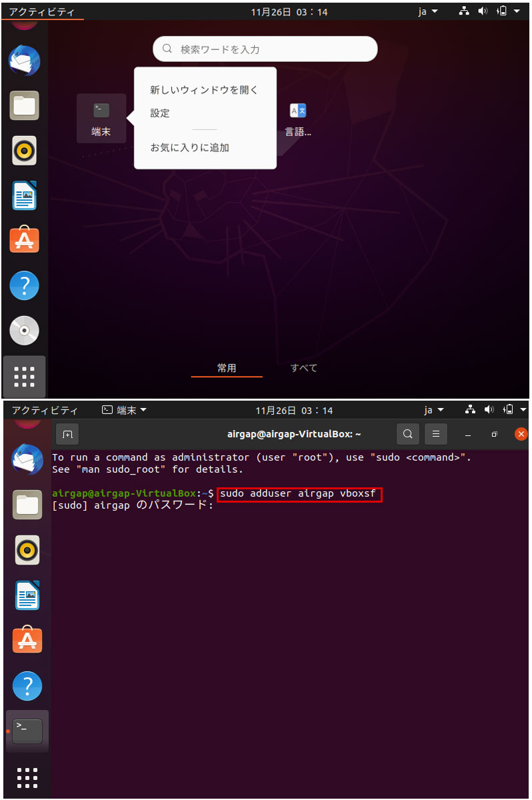This screenshot has width=532, height=800.
Task: Click the sudo adduser airgap vboxsf command text
Action: click(x=299, y=494)
